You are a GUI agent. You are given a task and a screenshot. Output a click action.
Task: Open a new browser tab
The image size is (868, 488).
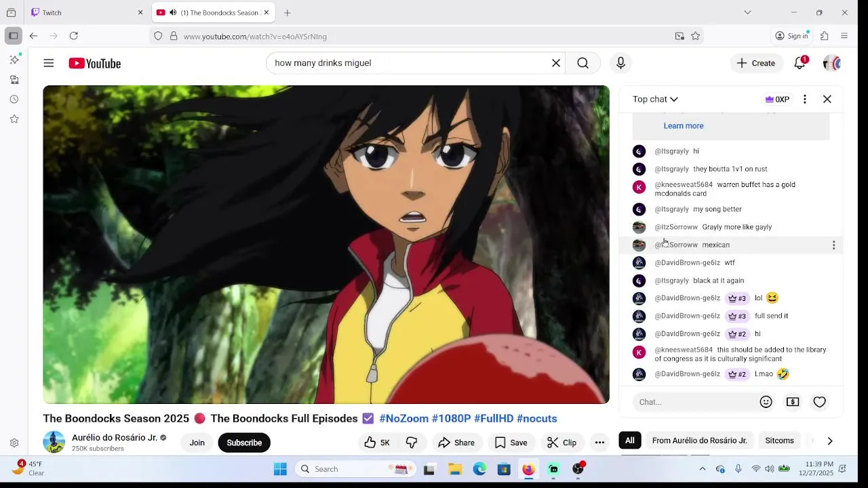[x=288, y=12]
